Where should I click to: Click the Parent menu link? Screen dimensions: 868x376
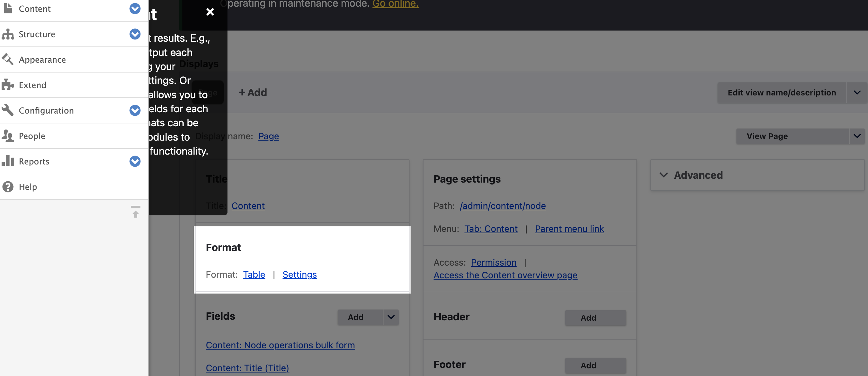pyautogui.click(x=569, y=229)
